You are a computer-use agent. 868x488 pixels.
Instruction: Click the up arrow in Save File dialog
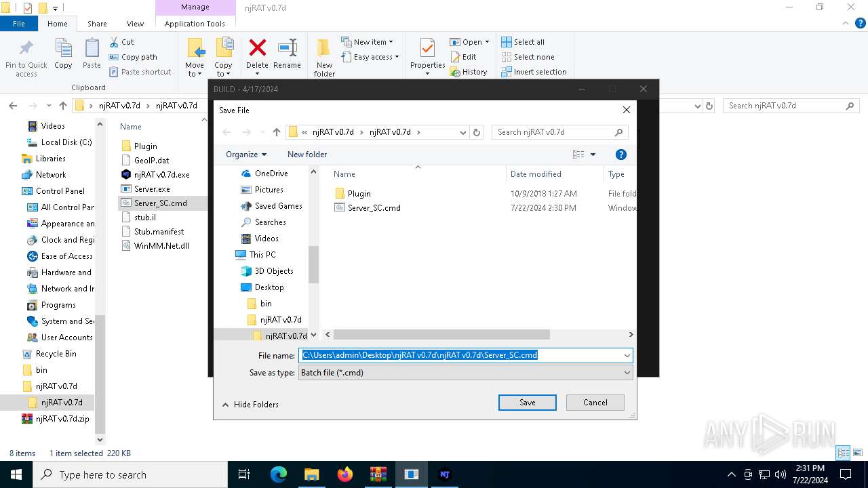tap(277, 132)
